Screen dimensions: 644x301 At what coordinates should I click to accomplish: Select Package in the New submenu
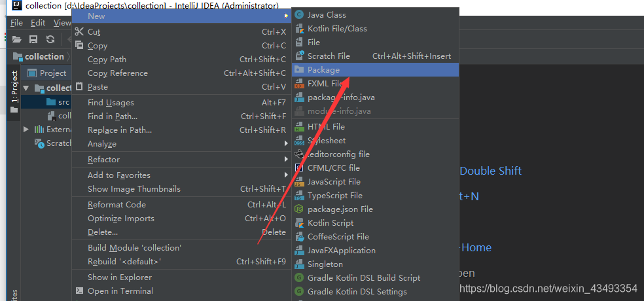(375, 70)
